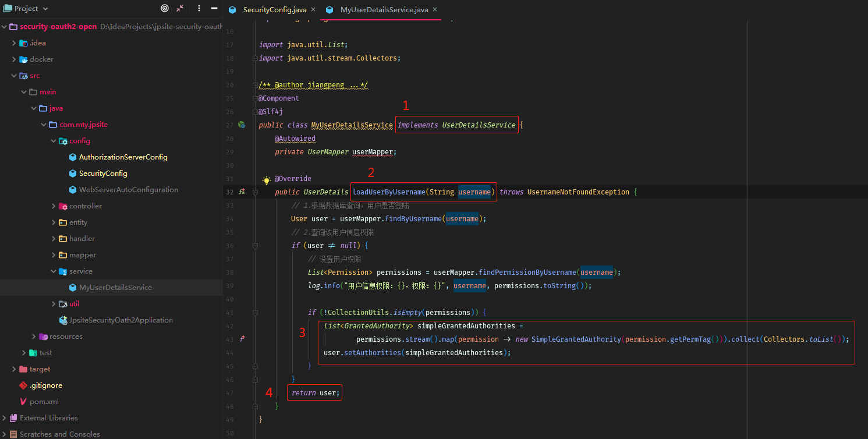Select WebServerAutoConfiguration in project tree

129,190
